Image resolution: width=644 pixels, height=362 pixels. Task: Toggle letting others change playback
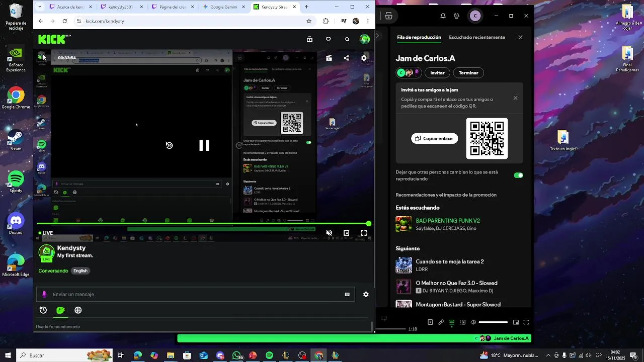click(518, 175)
